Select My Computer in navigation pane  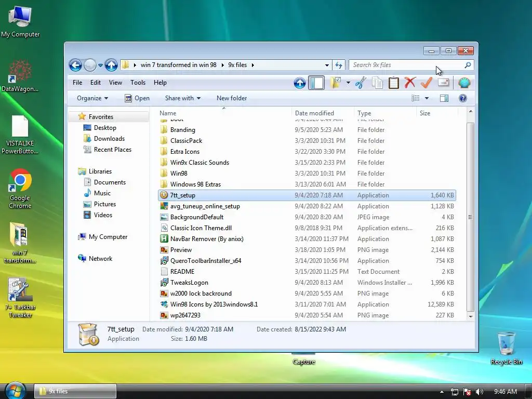tap(103, 237)
